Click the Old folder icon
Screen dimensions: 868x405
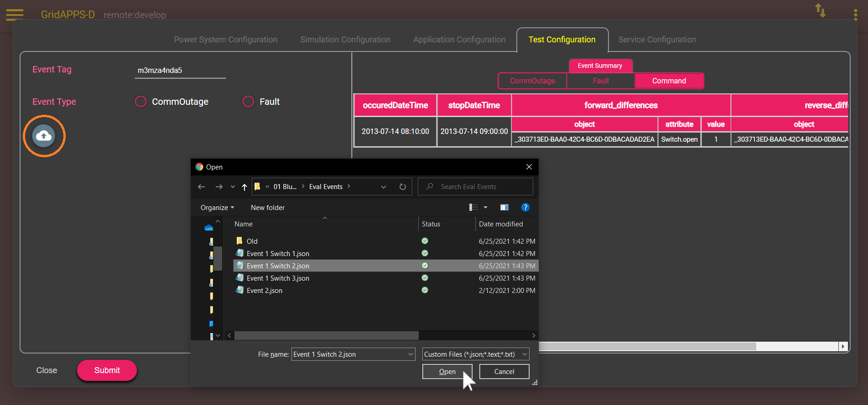pyautogui.click(x=239, y=241)
